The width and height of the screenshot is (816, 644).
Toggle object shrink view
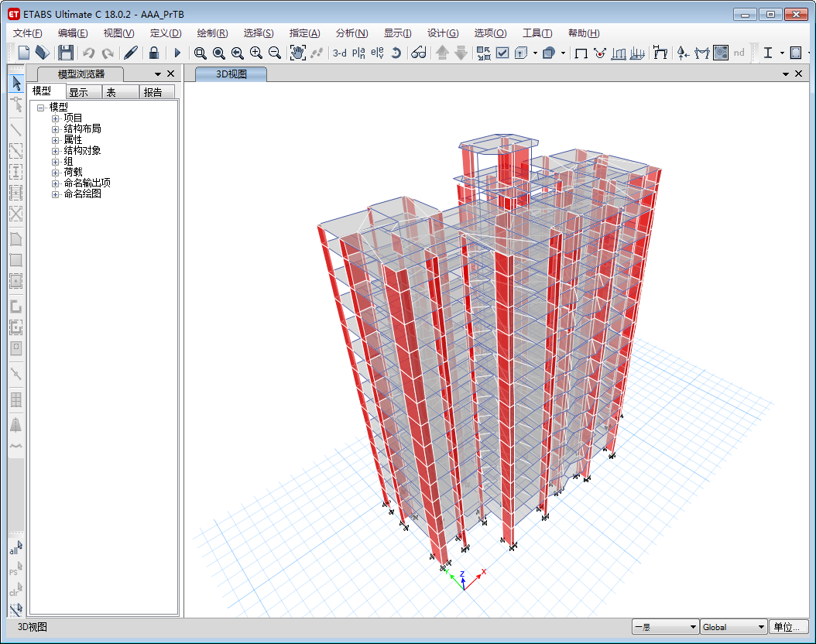(x=483, y=53)
